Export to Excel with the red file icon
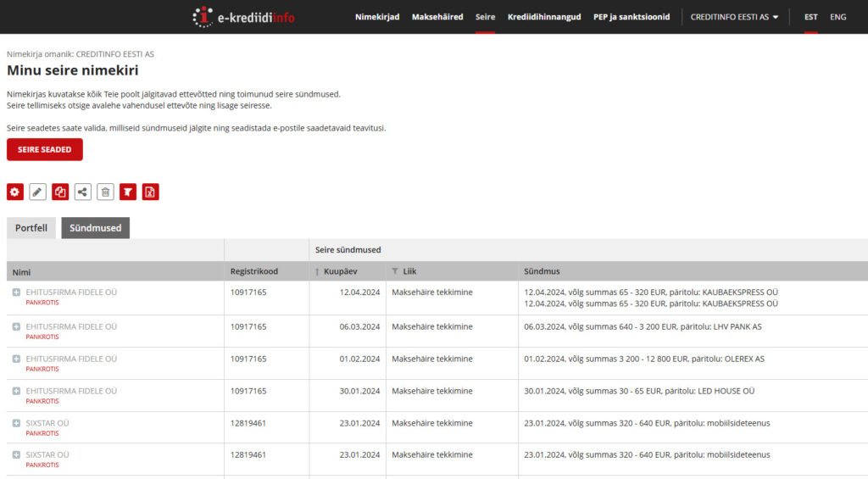This screenshot has width=868, height=479. click(150, 192)
